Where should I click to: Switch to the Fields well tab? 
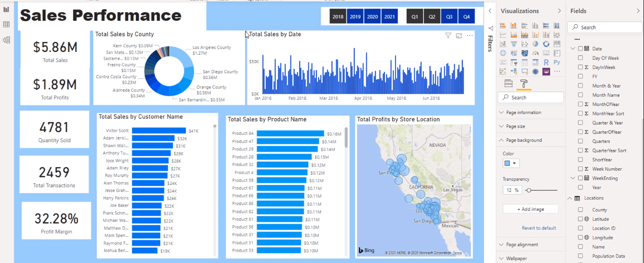pyautogui.click(x=508, y=84)
